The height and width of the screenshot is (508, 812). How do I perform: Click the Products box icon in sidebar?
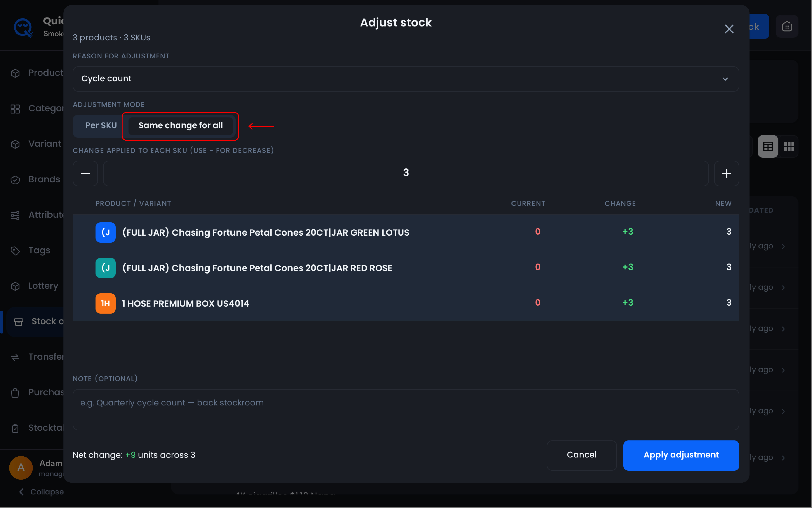coord(15,73)
